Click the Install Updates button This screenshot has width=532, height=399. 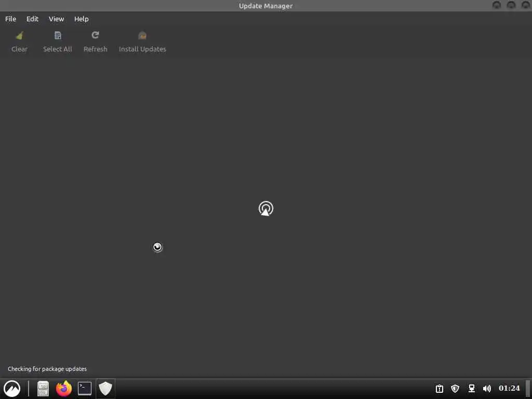click(142, 42)
